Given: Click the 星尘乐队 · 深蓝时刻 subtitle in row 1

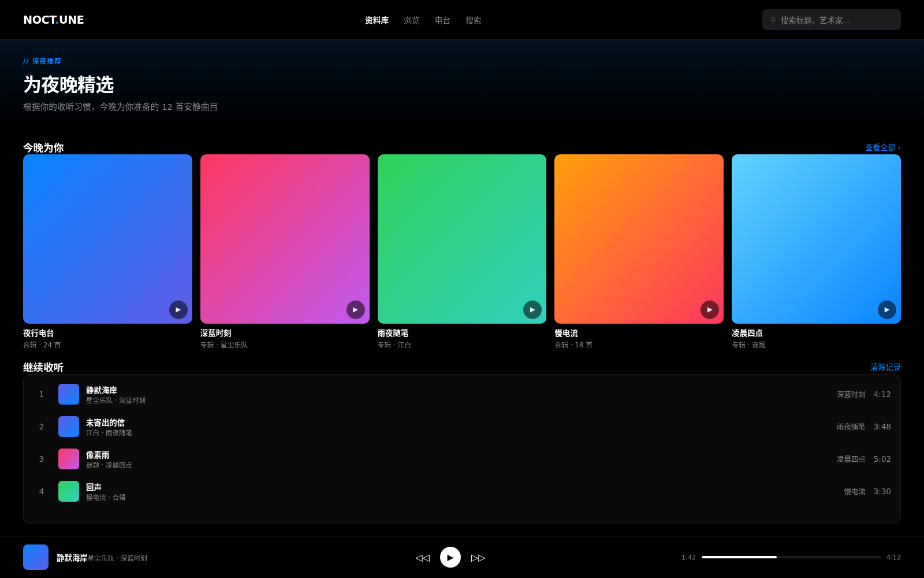Looking at the screenshot, I should pyautogui.click(x=115, y=401).
